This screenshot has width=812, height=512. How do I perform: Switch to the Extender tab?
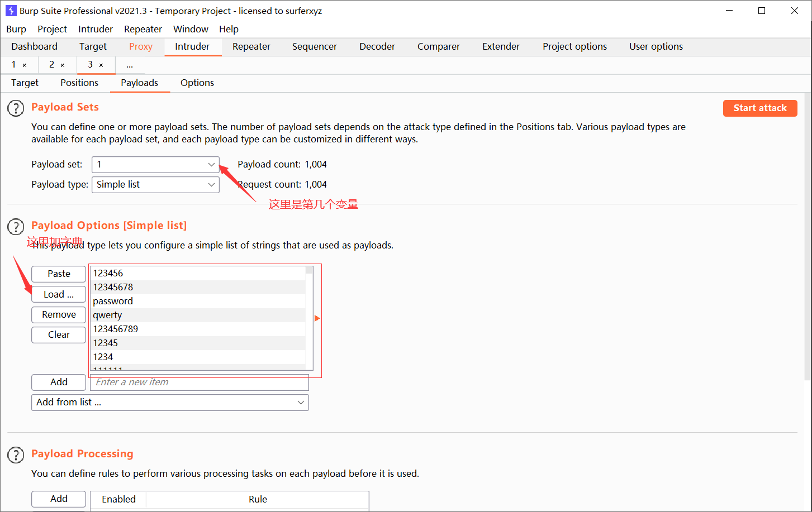tap(501, 46)
